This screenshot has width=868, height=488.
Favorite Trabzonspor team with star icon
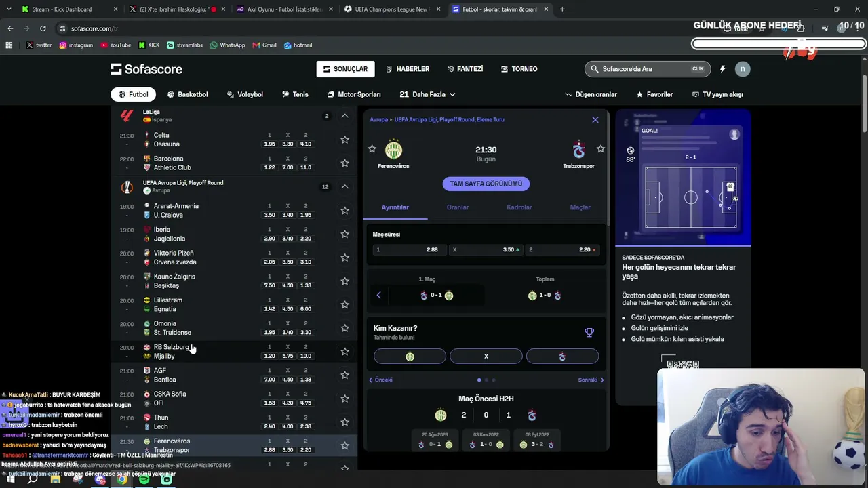tap(600, 149)
